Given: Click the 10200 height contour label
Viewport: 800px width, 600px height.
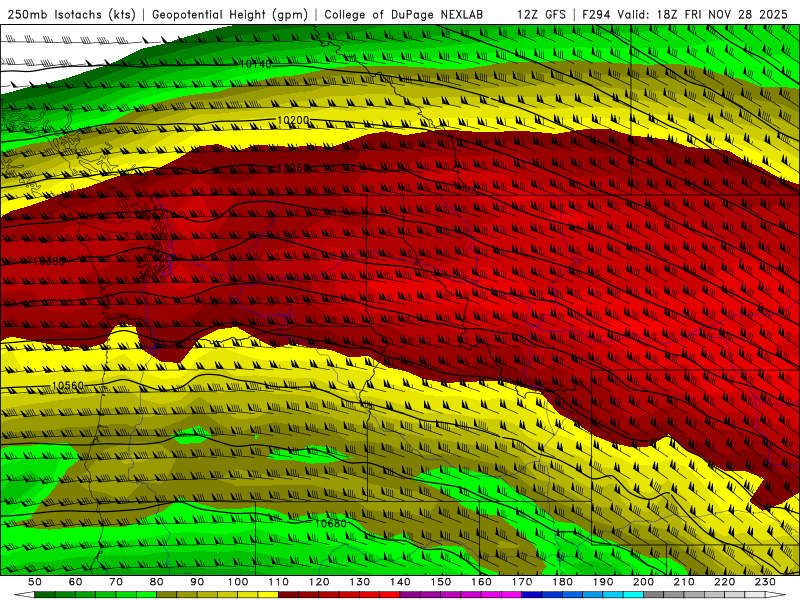Looking at the screenshot, I should pyautogui.click(x=293, y=120).
